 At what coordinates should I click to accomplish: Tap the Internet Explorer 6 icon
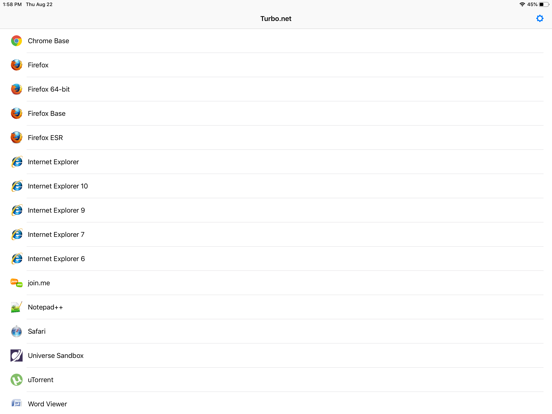click(17, 259)
